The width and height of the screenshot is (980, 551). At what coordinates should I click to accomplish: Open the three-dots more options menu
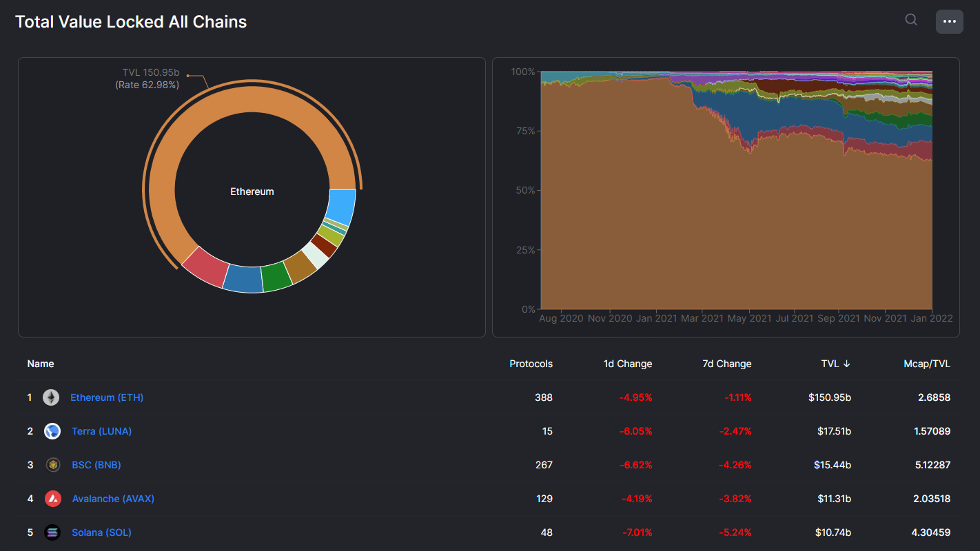(x=949, y=21)
